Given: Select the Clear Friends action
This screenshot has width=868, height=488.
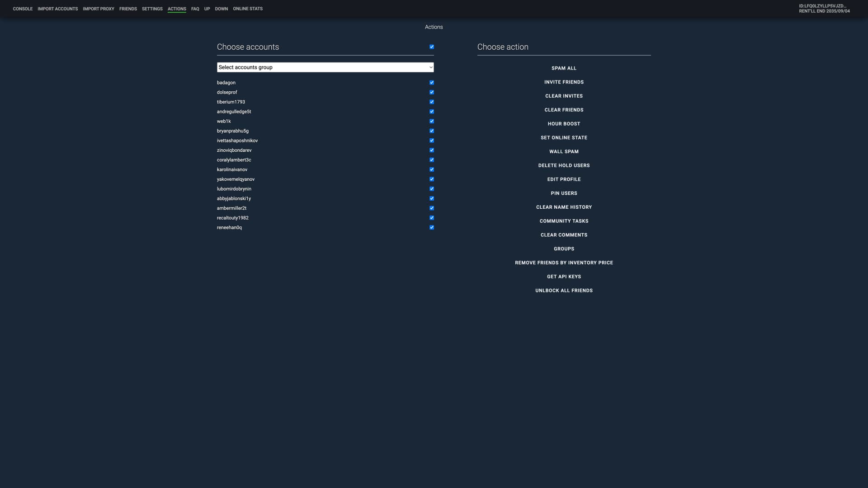Looking at the screenshot, I should coord(564,110).
